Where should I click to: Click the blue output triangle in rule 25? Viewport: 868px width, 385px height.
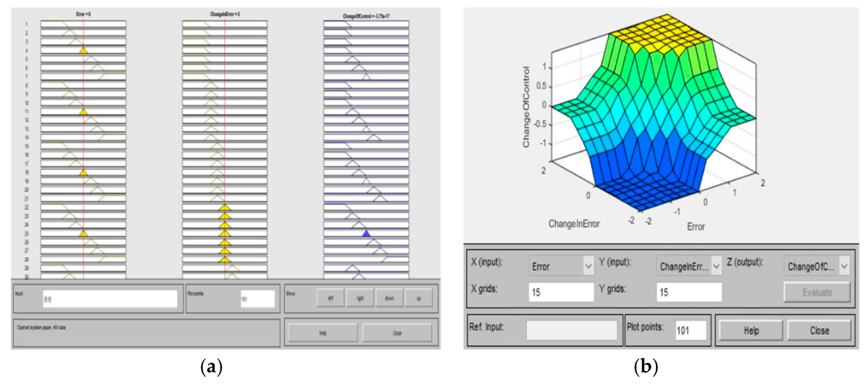tap(366, 234)
